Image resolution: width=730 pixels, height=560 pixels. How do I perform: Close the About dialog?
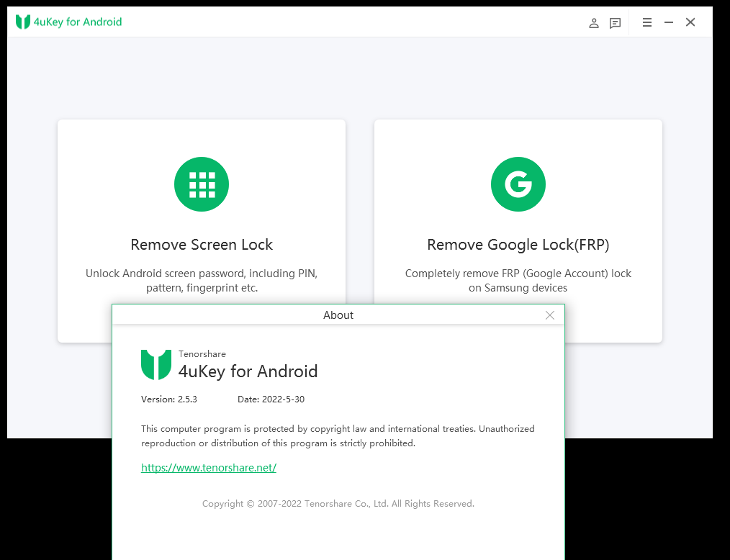[x=549, y=315]
